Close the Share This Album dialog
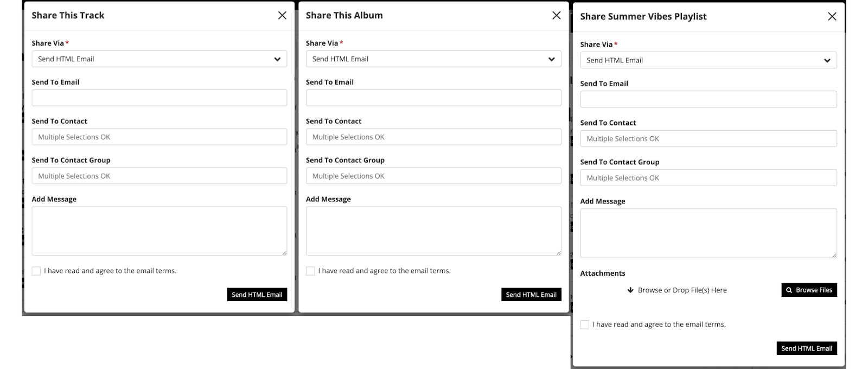Screen dimensions: 868x369 click(x=556, y=15)
